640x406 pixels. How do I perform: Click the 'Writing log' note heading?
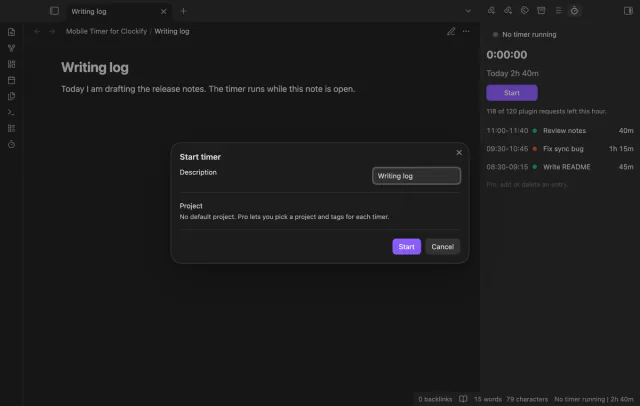point(95,68)
